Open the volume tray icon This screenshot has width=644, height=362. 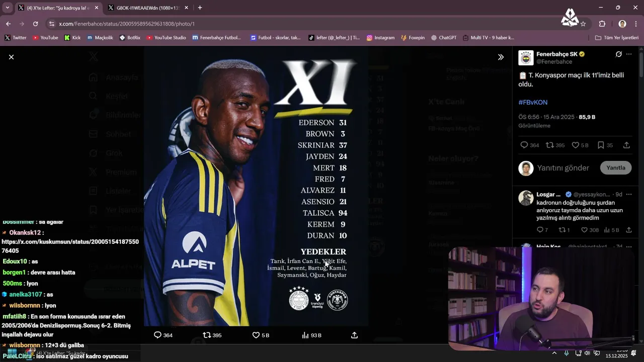[587, 353]
